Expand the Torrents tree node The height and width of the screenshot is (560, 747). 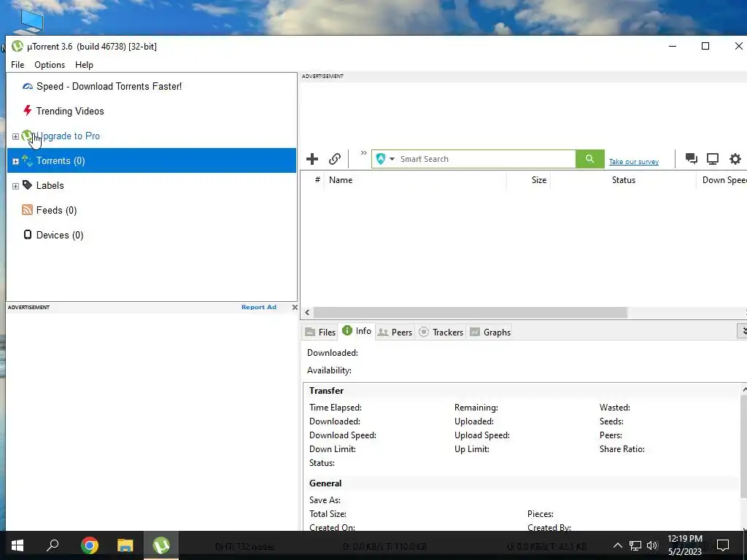point(15,161)
